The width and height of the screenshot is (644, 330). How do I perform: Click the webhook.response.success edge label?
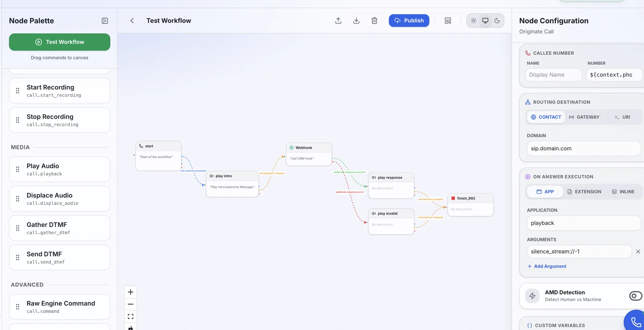(x=349, y=172)
